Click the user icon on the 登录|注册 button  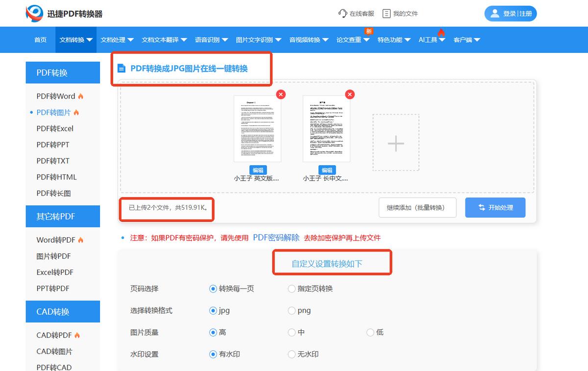[495, 13]
